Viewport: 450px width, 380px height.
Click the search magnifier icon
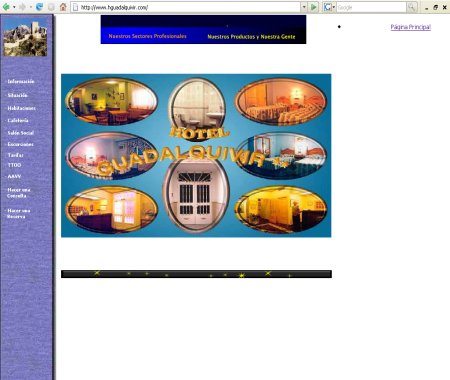coord(412,7)
